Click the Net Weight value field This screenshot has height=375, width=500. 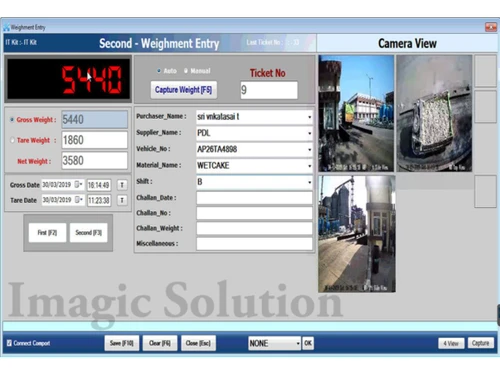(95, 161)
